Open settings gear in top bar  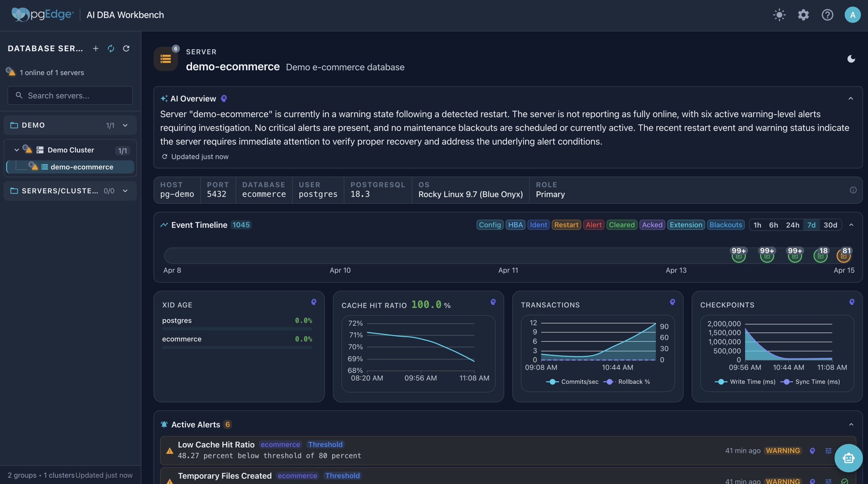(x=803, y=15)
